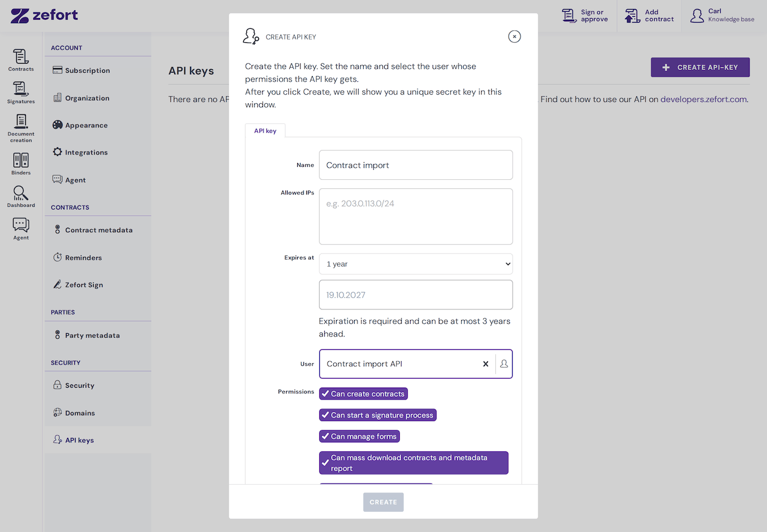Viewport: 767px width, 532px height.
Task: Select the API key tab
Action: click(x=265, y=131)
